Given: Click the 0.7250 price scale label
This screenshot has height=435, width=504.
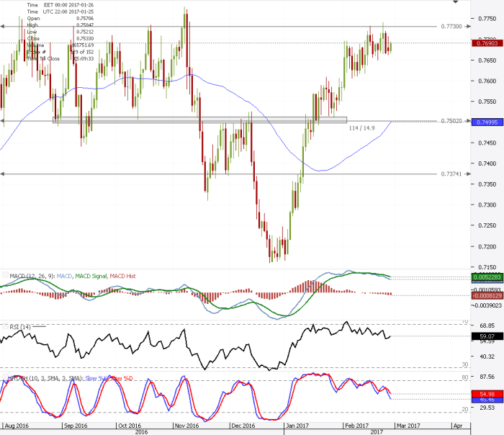Looking at the screenshot, I should pos(487,225).
